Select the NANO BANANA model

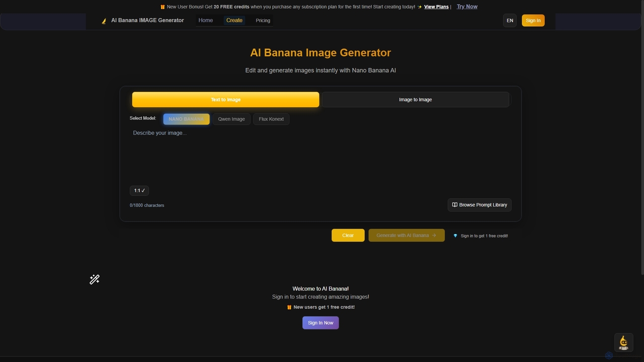tap(186, 119)
